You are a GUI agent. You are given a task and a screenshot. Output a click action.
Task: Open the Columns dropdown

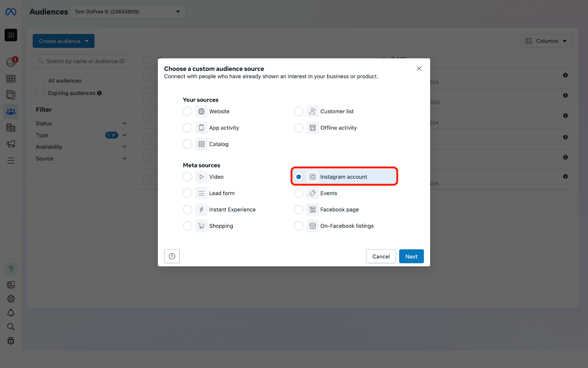coord(547,41)
